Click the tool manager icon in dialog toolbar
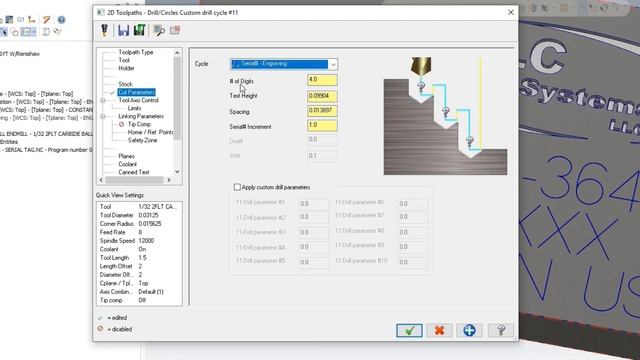The image size is (640, 360). coord(104,30)
